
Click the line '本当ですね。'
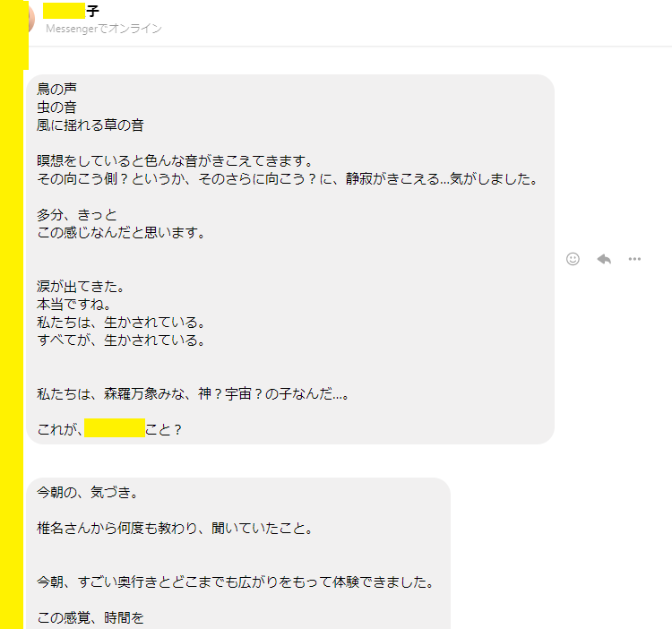73,305
